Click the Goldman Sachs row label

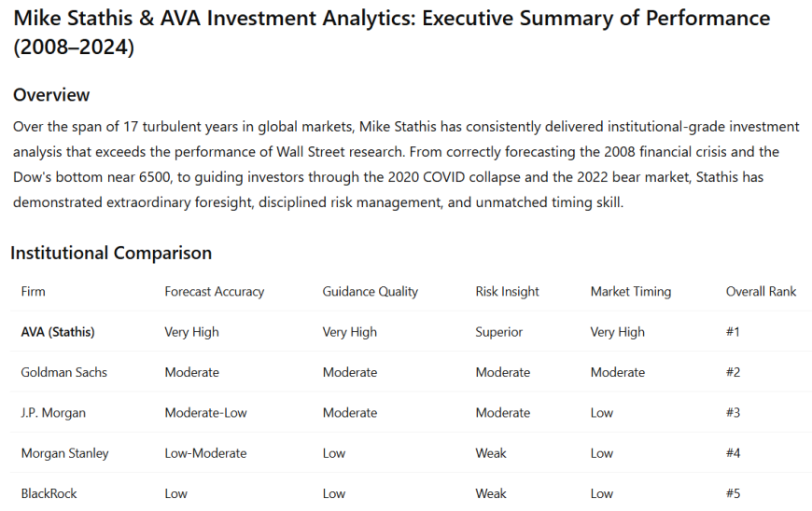(x=64, y=372)
